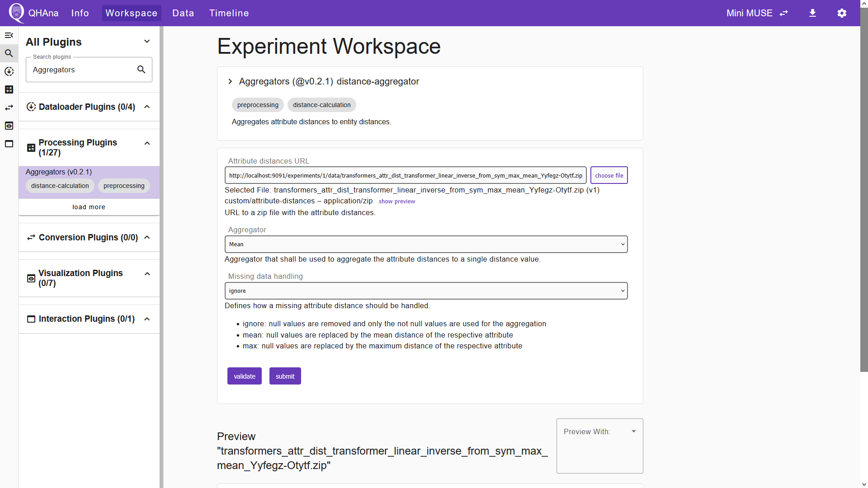Select the search icon in the left rail

click(9, 53)
